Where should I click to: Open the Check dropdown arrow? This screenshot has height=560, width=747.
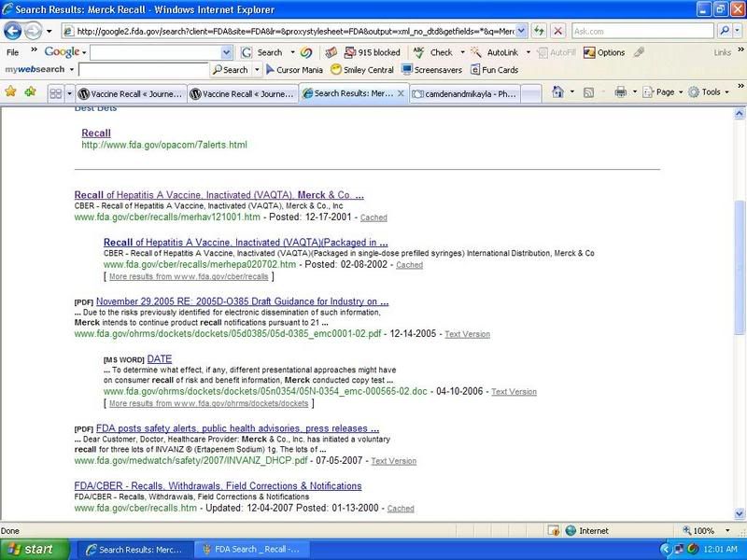(x=462, y=52)
